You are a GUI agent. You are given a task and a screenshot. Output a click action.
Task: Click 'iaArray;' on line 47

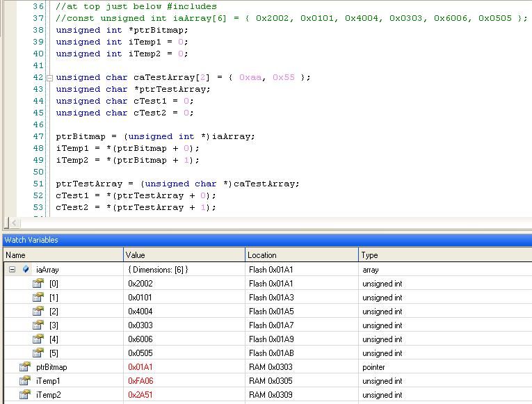coord(234,137)
